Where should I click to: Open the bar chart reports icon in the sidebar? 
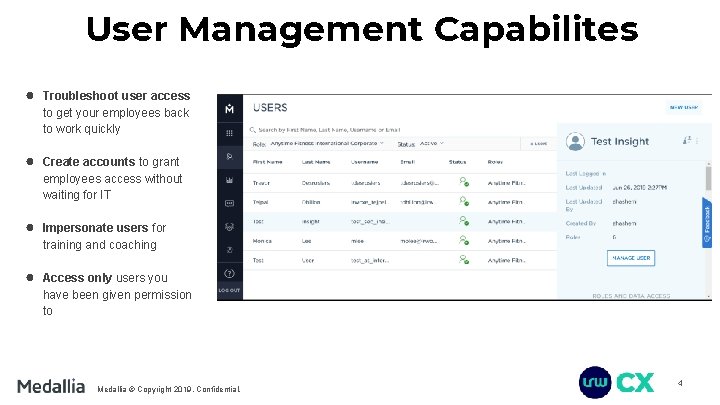tap(230, 180)
